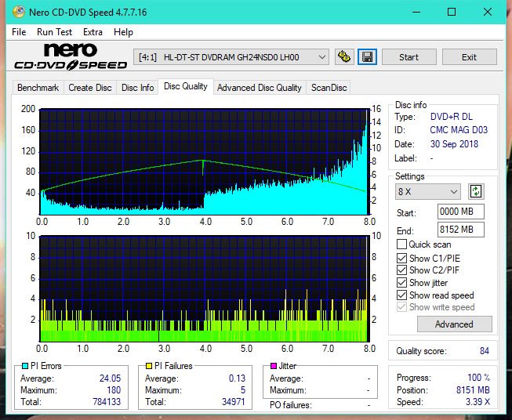
Task: Click the PI Errors graph area
Action: 205,162
